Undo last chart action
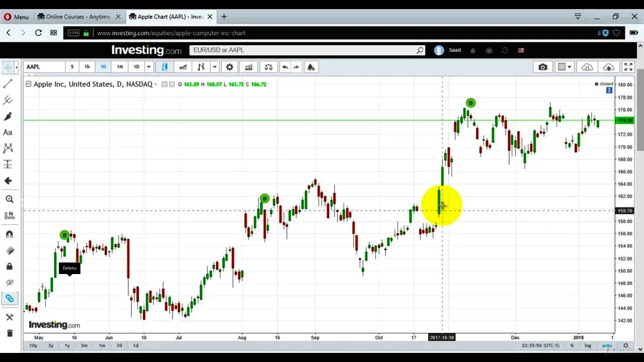Screen dimensions: 644x362 pos(285,67)
